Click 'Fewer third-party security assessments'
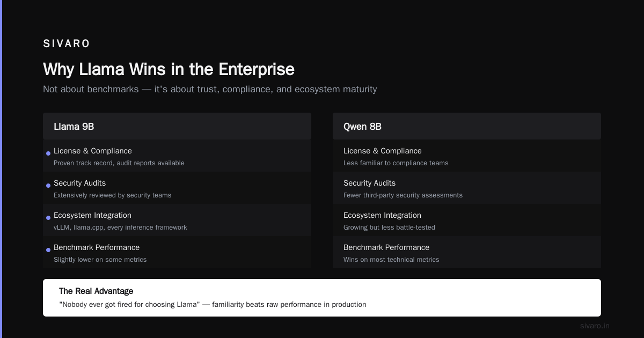 click(403, 195)
